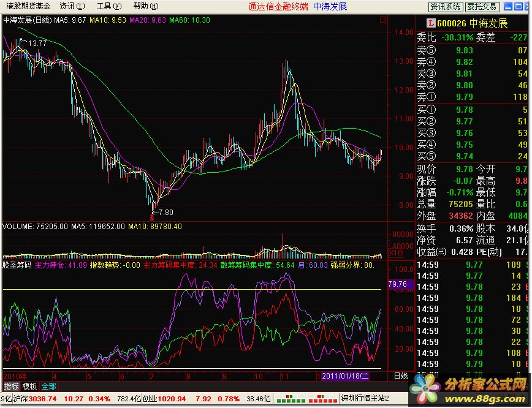Click the 主力持仓: 41.09 label

click(61, 265)
